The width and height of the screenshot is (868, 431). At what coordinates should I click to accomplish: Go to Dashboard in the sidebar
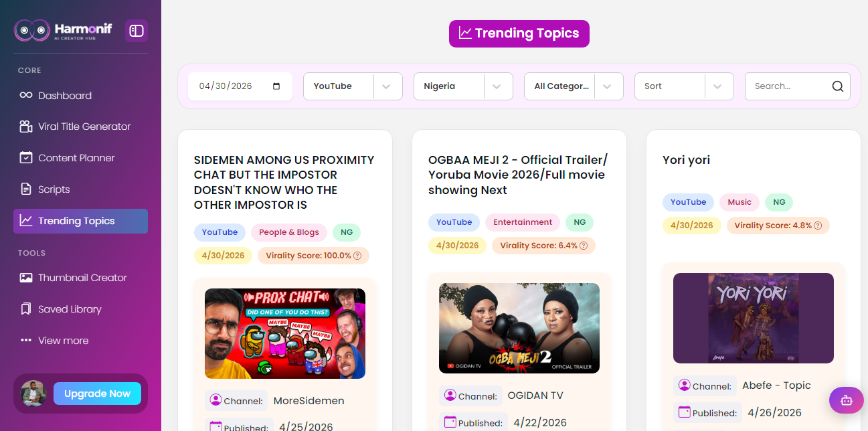(80, 96)
